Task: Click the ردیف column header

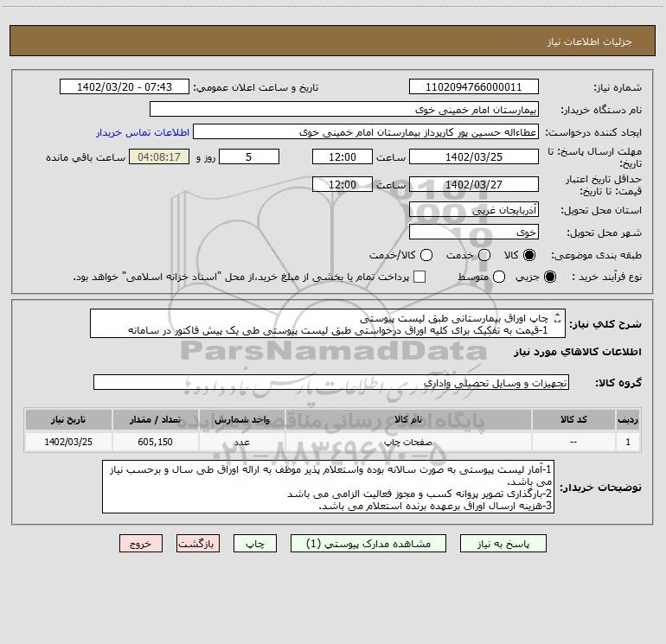Action: (x=628, y=419)
